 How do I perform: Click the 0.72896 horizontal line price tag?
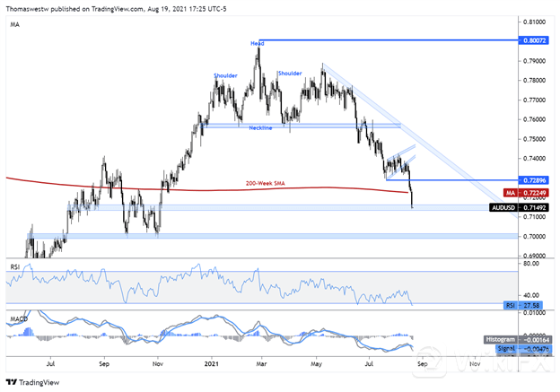(536, 180)
